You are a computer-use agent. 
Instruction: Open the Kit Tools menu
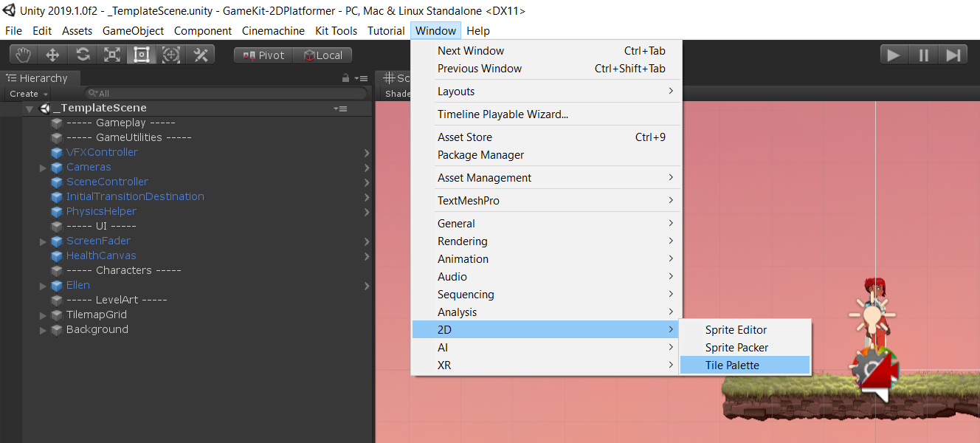(336, 31)
